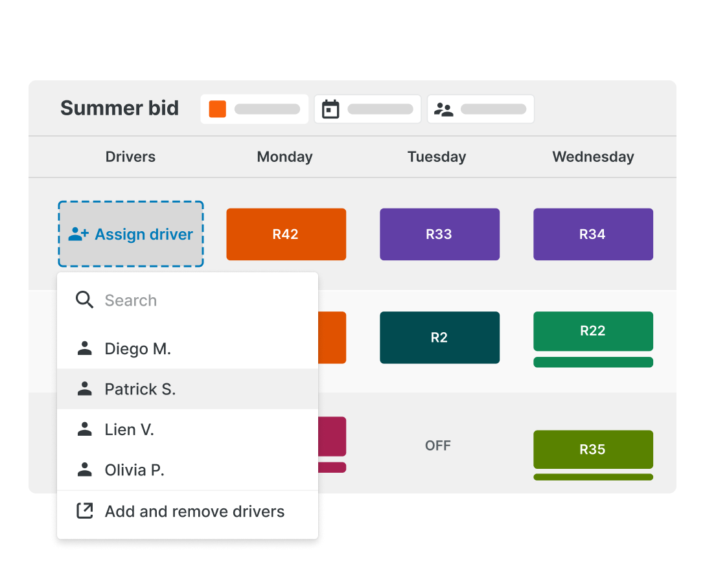Open the green R22 Wednesday block

(593, 332)
